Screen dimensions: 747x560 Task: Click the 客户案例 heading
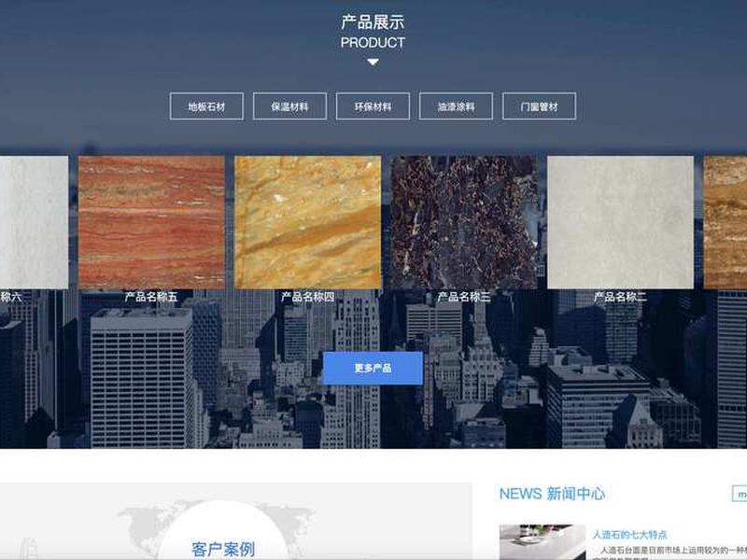click(223, 549)
